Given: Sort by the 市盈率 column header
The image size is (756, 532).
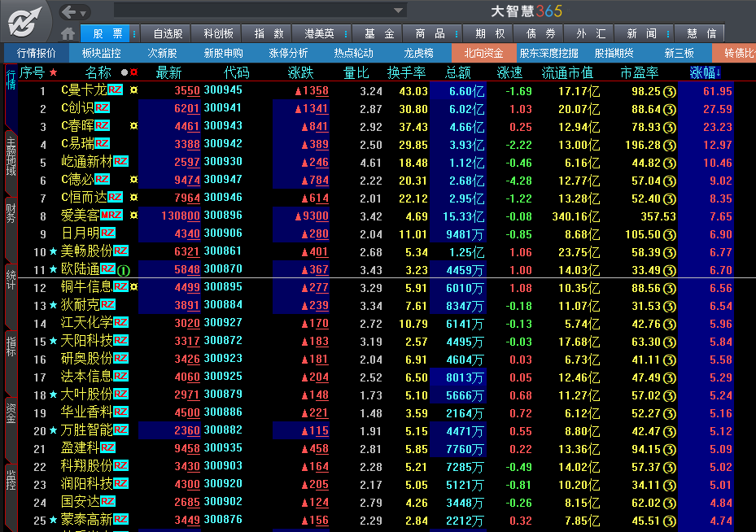Looking at the screenshot, I should coord(640,72).
